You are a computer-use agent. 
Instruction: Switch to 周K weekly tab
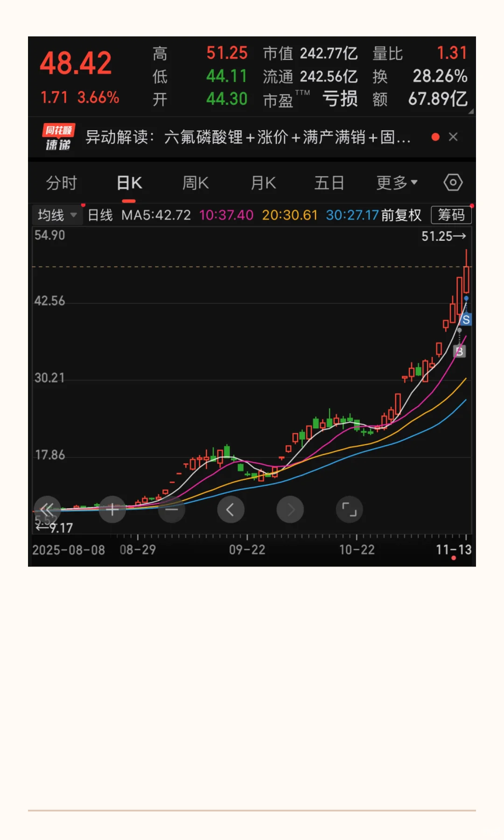pyautogui.click(x=196, y=183)
